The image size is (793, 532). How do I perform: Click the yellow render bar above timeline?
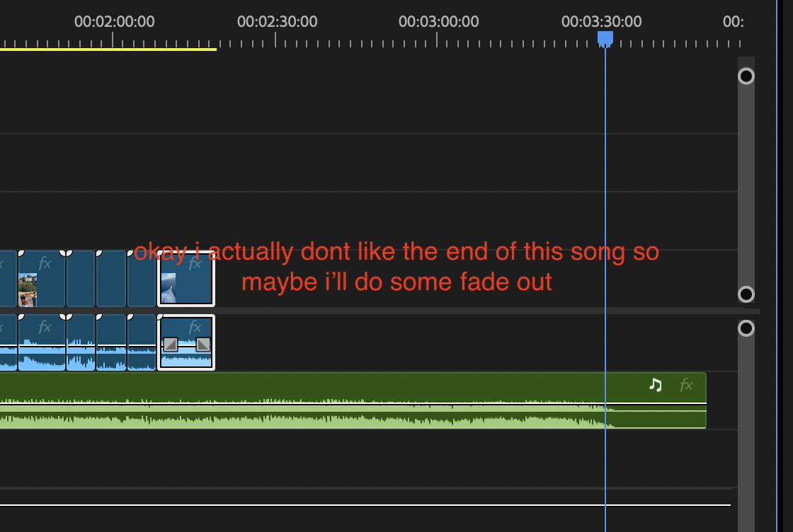106,50
